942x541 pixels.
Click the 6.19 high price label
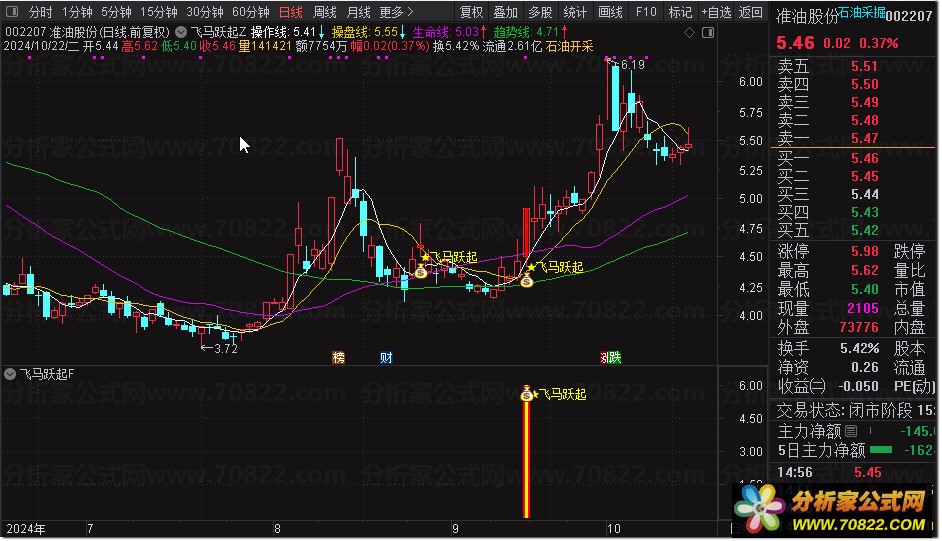click(x=633, y=65)
